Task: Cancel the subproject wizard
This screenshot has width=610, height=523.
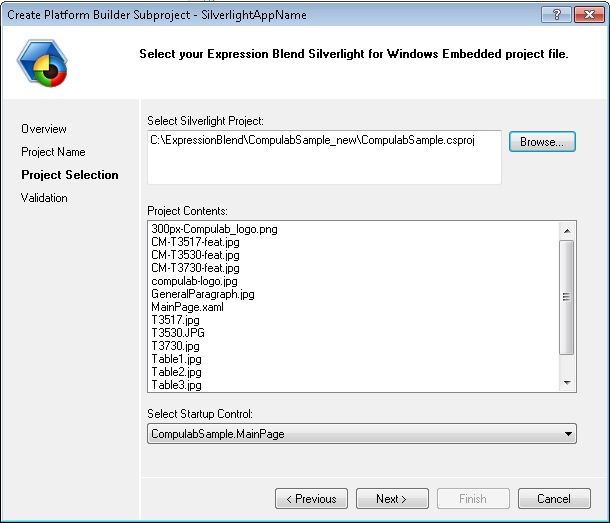Action: point(554,498)
